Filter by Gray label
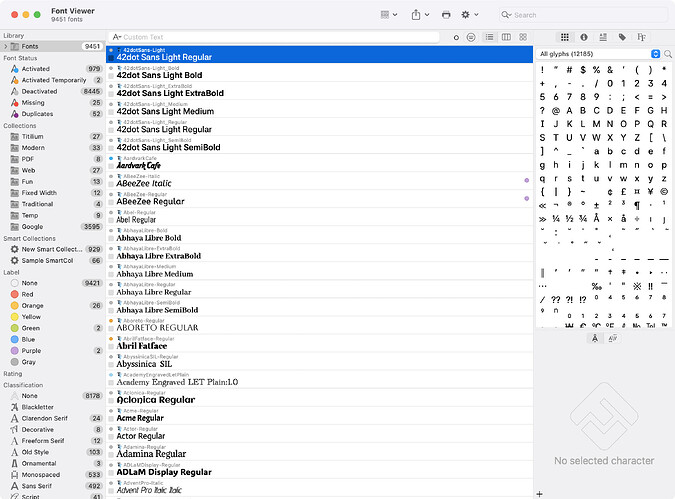This screenshot has width=675, height=499. pos(52,362)
